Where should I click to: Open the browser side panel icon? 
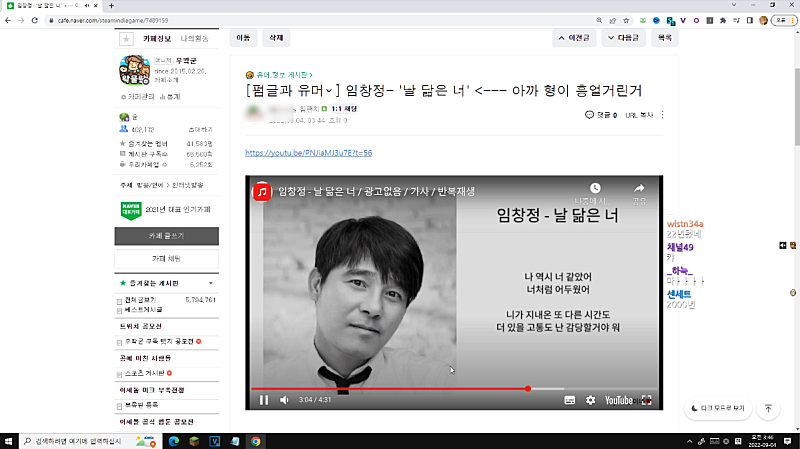tap(749, 20)
